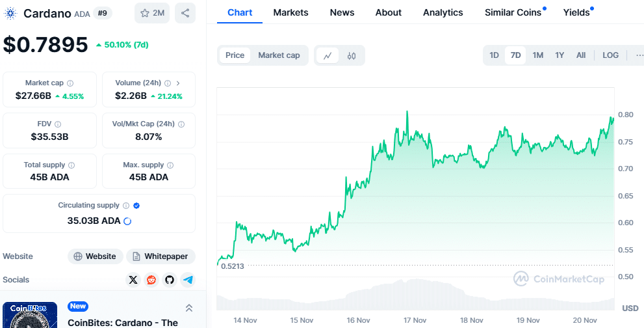Click the Cardano logo icon
644x328 pixels.
[10, 13]
